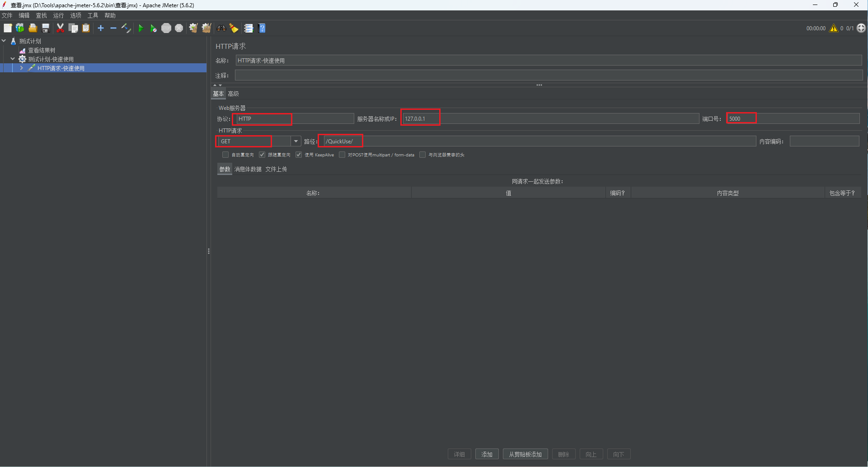Click the remote engines globe icon
868x467 pixels.
tap(861, 28)
